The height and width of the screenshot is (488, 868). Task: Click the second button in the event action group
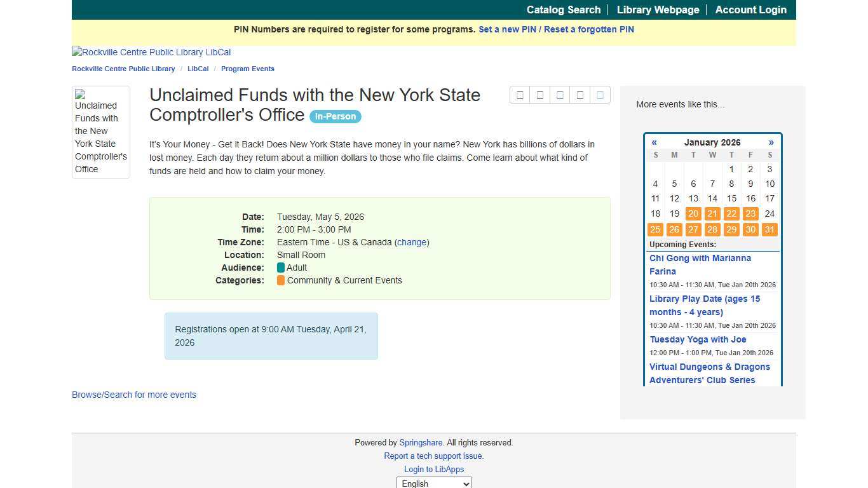(x=540, y=95)
